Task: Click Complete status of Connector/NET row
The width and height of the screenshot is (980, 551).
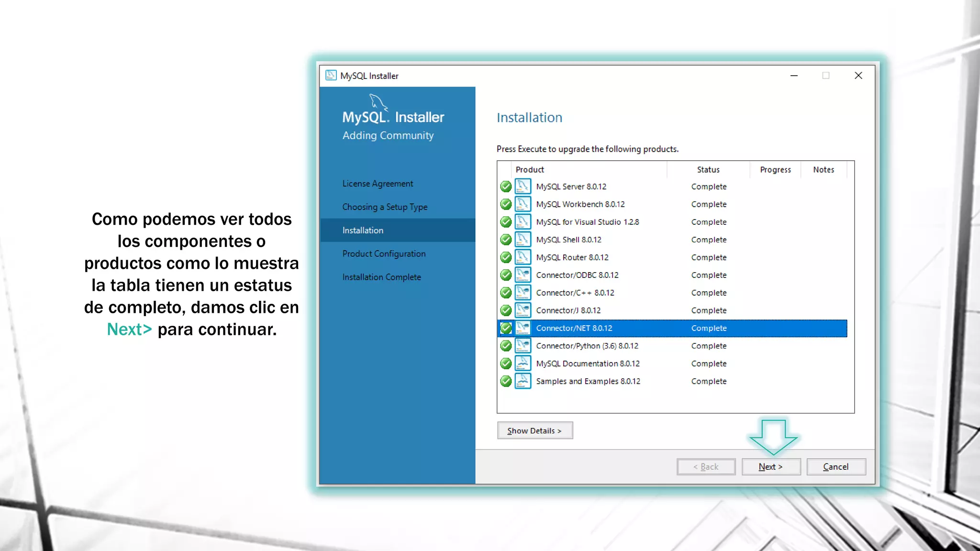Action: pyautogui.click(x=709, y=328)
